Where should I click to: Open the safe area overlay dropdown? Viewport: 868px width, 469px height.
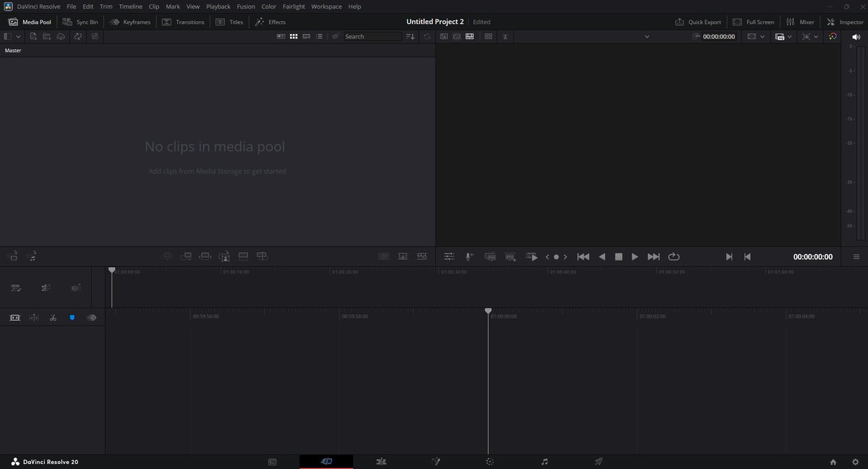(x=810, y=36)
